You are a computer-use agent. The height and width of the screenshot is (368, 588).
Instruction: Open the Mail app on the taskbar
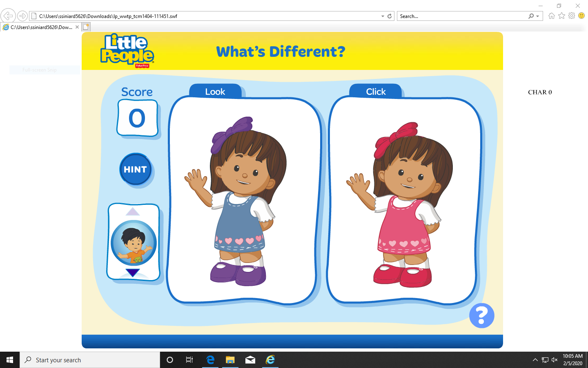click(250, 360)
